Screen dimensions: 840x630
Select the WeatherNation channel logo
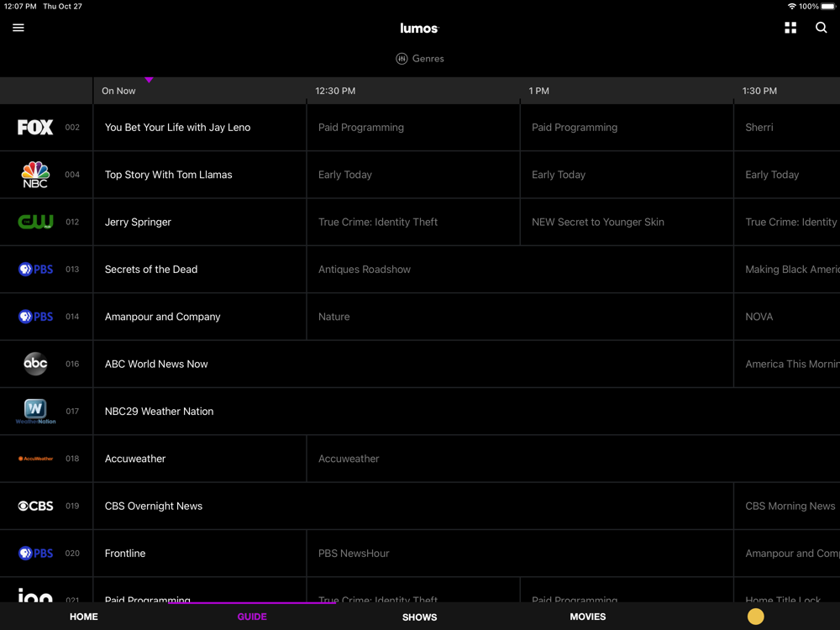(35, 412)
